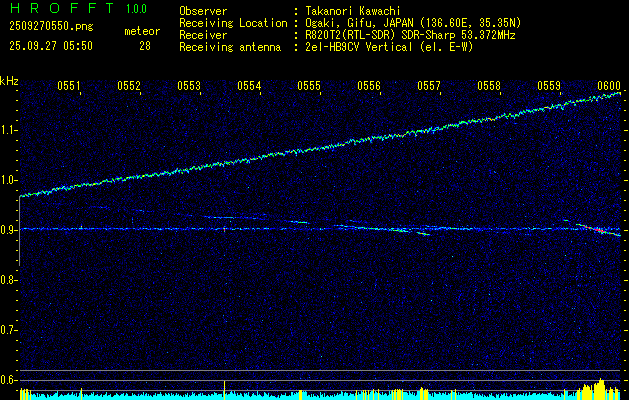Select the 0553 time marker
Image resolution: width=629 pixels, height=400 pixels.
click(189, 87)
